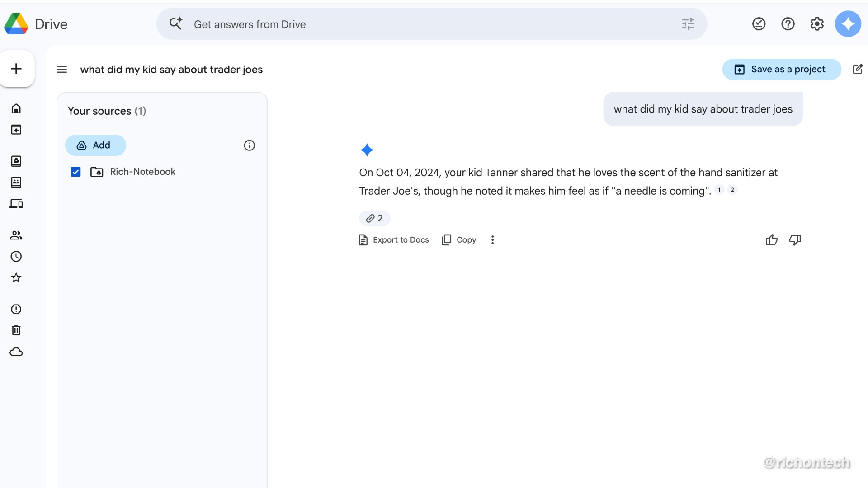868x488 pixels.
Task: Copy the Gemini response
Action: (459, 240)
